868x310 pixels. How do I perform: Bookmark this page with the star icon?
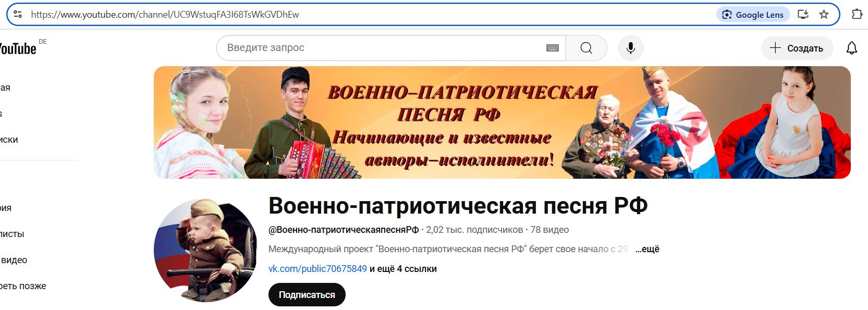point(824,15)
